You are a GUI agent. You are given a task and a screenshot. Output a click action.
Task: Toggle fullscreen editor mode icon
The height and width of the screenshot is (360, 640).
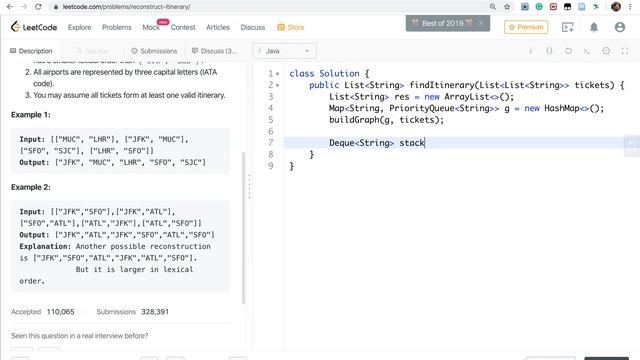coord(625,51)
